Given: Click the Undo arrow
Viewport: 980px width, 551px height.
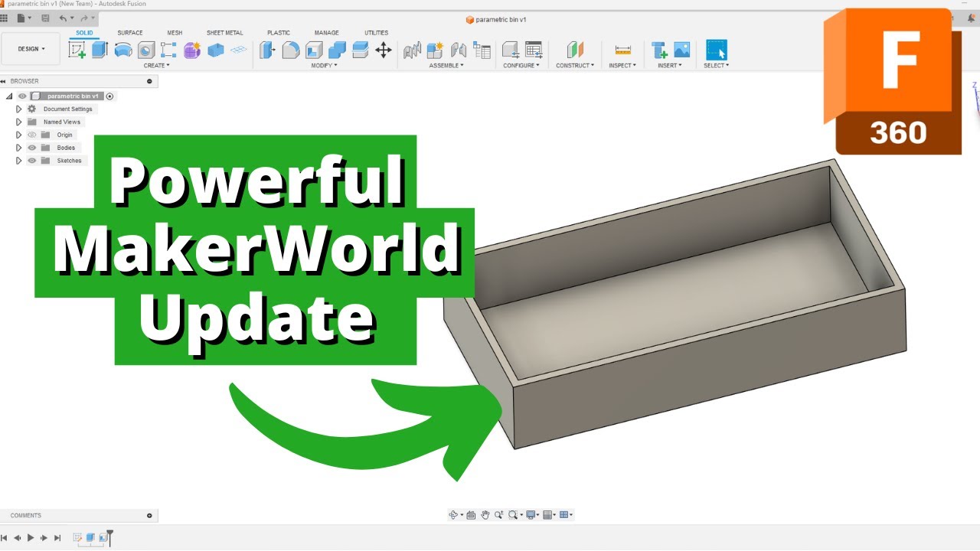Looking at the screenshot, I should (x=64, y=18).
